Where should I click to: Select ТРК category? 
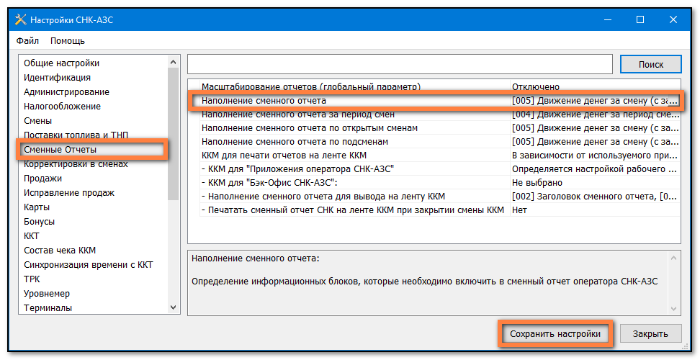(x=32, y=279)
